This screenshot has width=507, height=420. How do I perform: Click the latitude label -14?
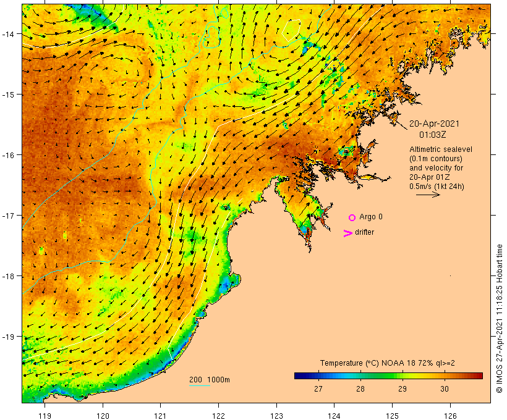[7, 33]
